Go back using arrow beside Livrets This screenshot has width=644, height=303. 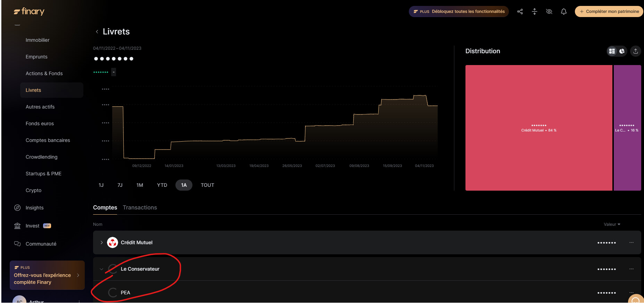pos(97,32)
